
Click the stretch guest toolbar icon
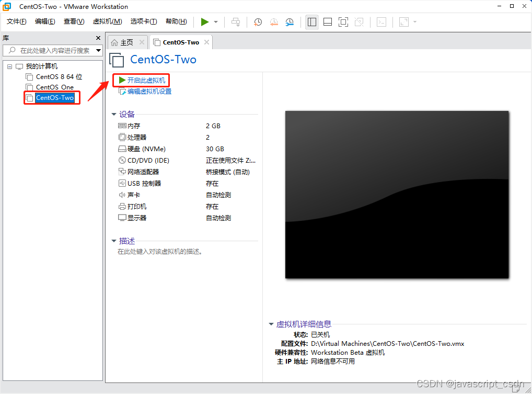click(404, 22)
